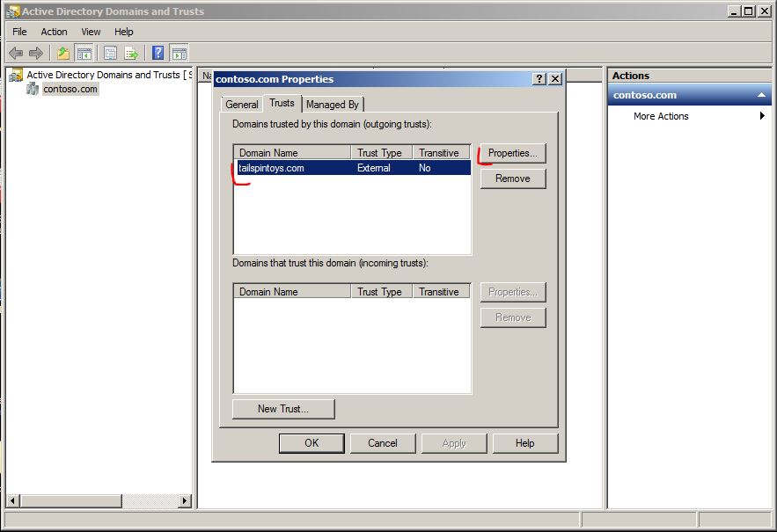777x532 pixels.
Task: Close the contoso.com Properties dialog
Action: click(555, 79)
